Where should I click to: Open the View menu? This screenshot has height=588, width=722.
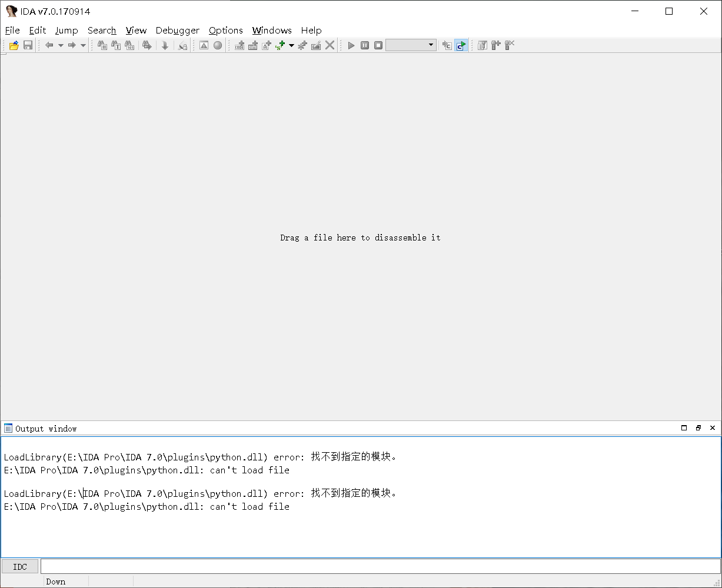pyautogui.click(x=136, y=31)
